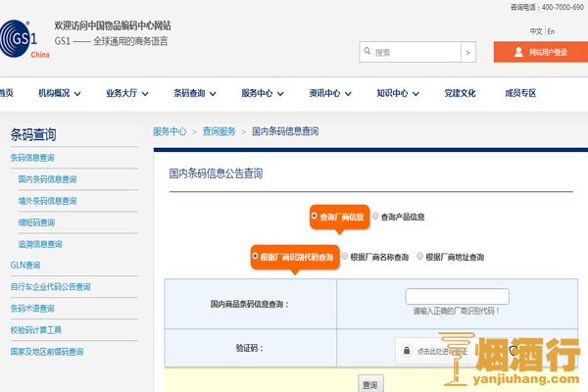Click the 查询 submit button
The image size is (588, 392).
tap(369, 384)
